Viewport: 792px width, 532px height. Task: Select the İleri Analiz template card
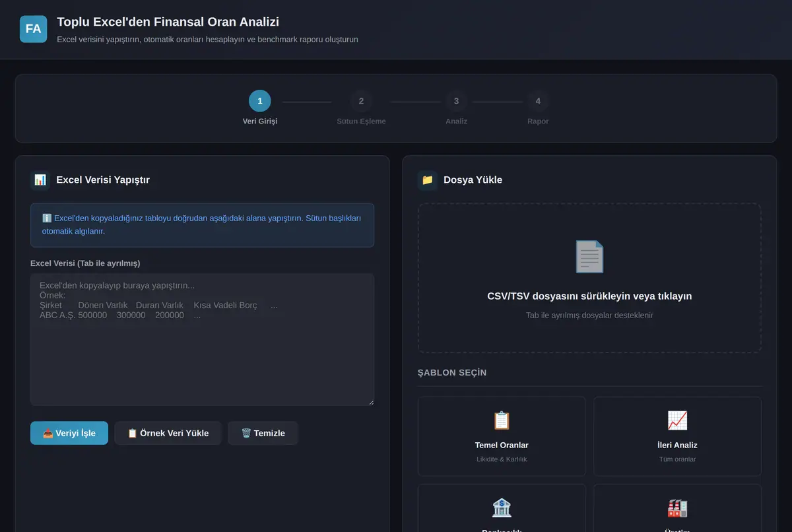(677, 436)
